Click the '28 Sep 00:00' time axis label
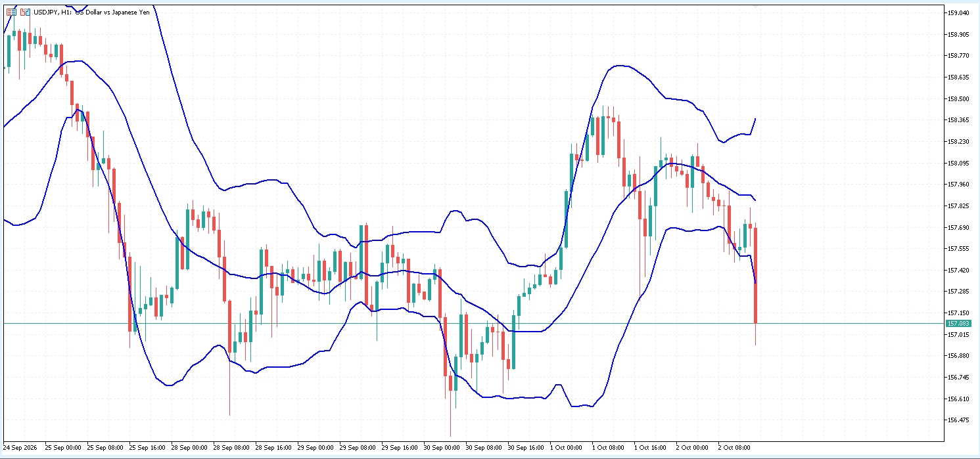 tap(189, 447)
